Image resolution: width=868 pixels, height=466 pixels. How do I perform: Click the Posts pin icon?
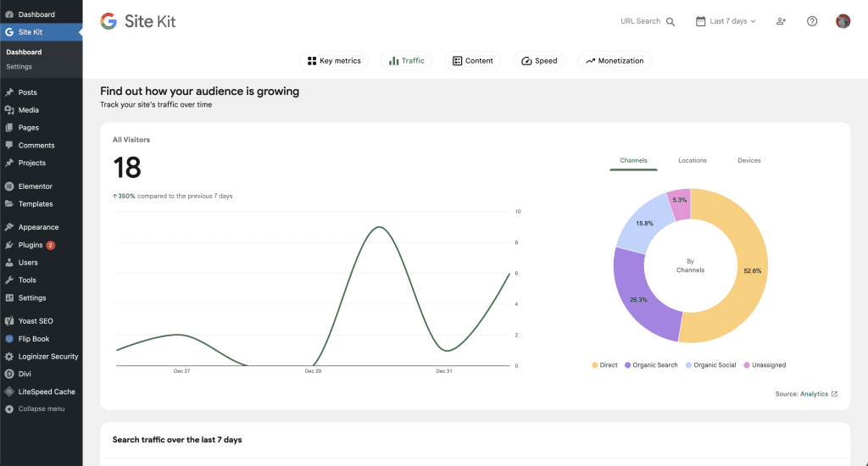pos(9,92)
